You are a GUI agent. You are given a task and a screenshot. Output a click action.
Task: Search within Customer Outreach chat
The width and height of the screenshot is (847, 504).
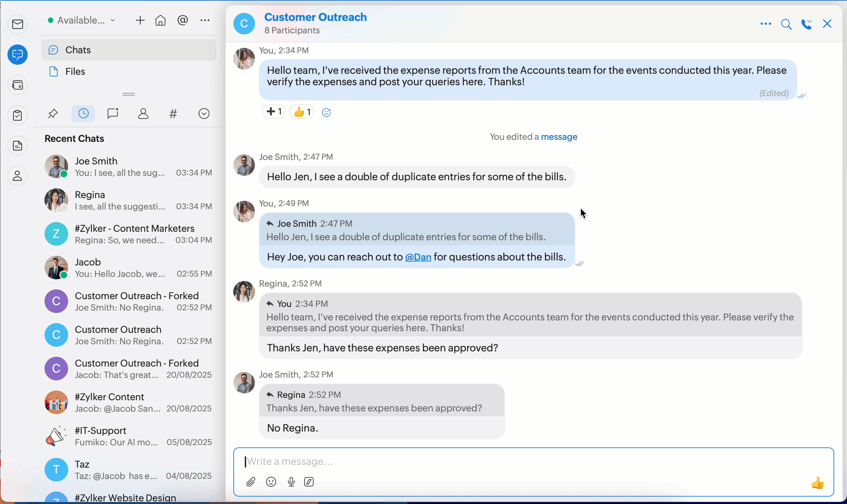pos(786,24)
